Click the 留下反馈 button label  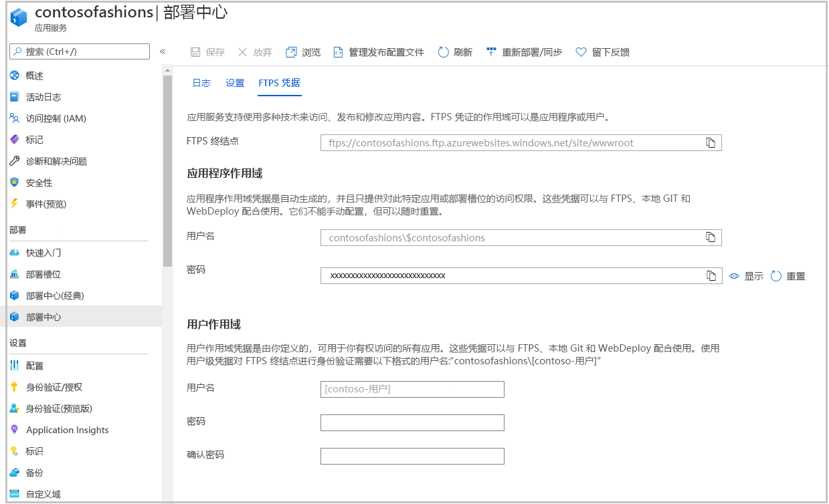611,52
